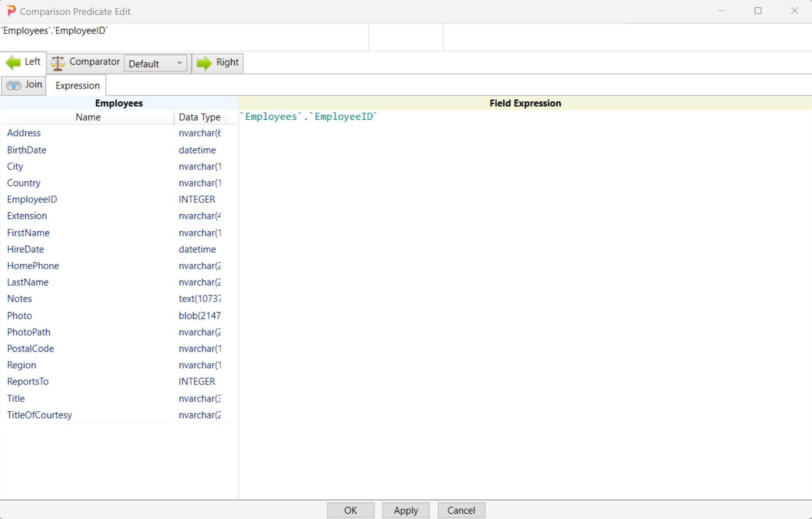This screenshot has width=812, height=519.
Task: Click the Comparator scales icon
Action: tap(58, 63)
